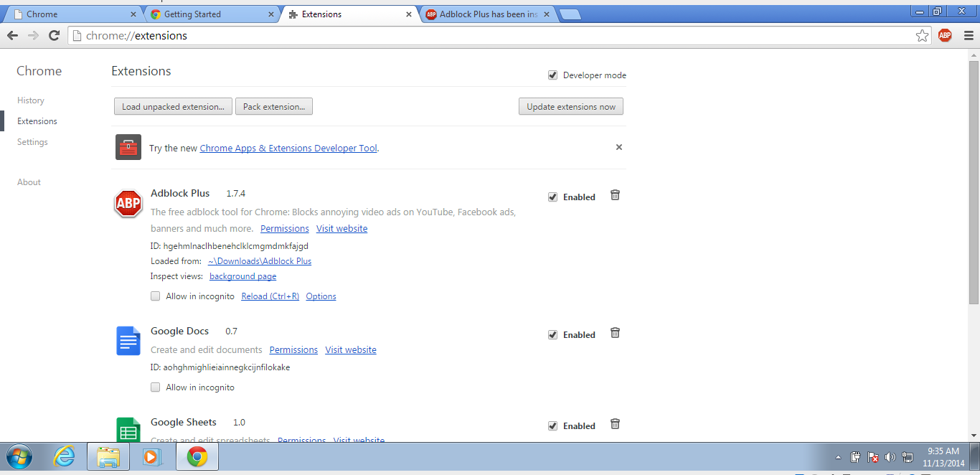Select Extensions in the sidebar
Image resolution: width=980 pixels, height=475 pixels.
point(37,121)
